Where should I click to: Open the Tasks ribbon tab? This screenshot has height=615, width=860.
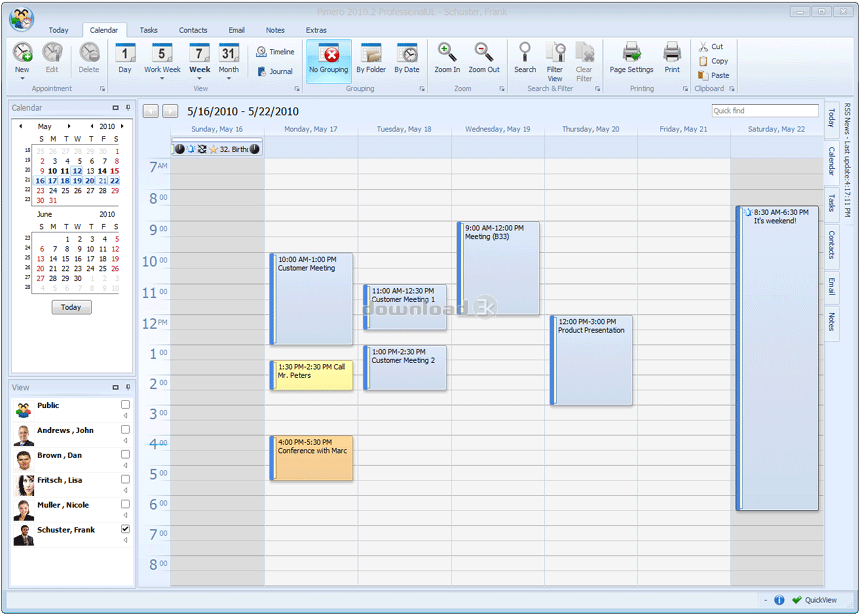click(148, 30)
